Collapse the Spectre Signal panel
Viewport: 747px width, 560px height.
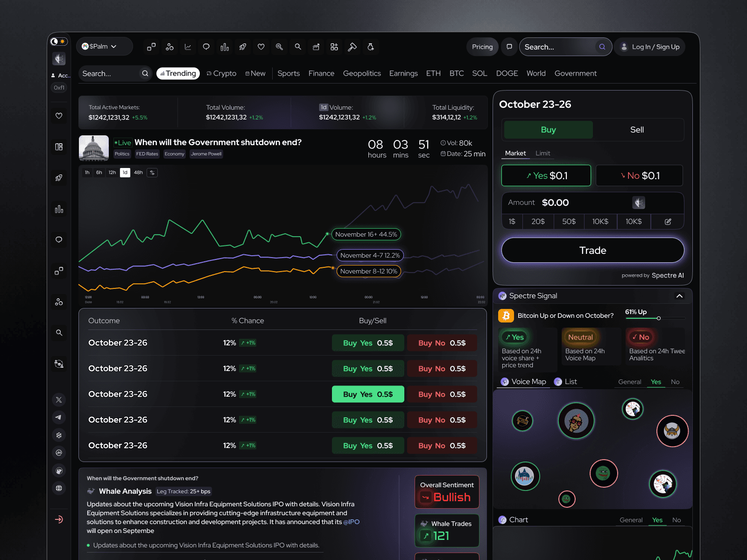(x=680, y=296)
